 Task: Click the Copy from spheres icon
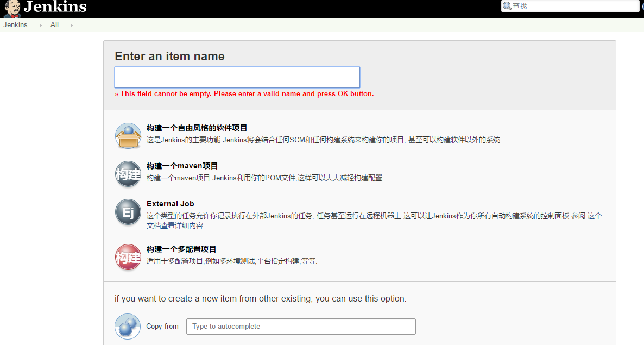pyautogui.click(x=128, y=327)
